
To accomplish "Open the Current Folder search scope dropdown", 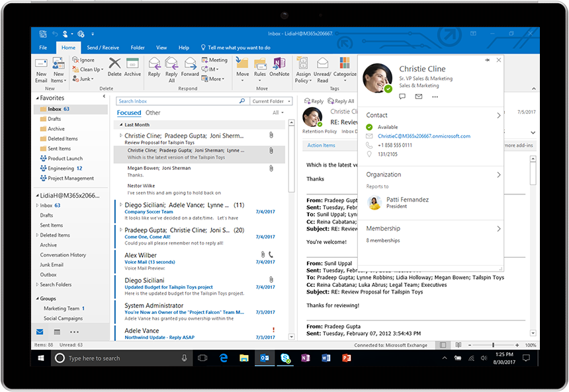I will click(x=272, y=101).
